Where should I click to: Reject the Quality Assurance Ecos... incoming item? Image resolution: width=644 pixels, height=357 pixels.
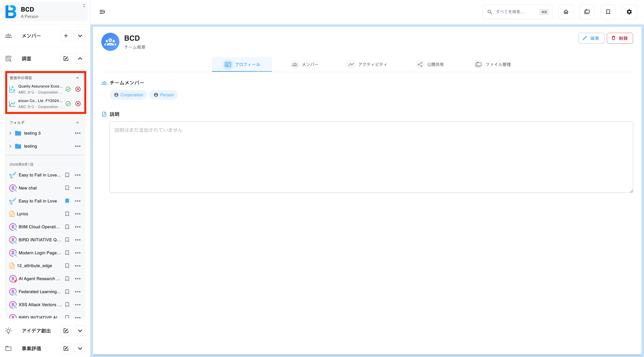click(78, 89)
